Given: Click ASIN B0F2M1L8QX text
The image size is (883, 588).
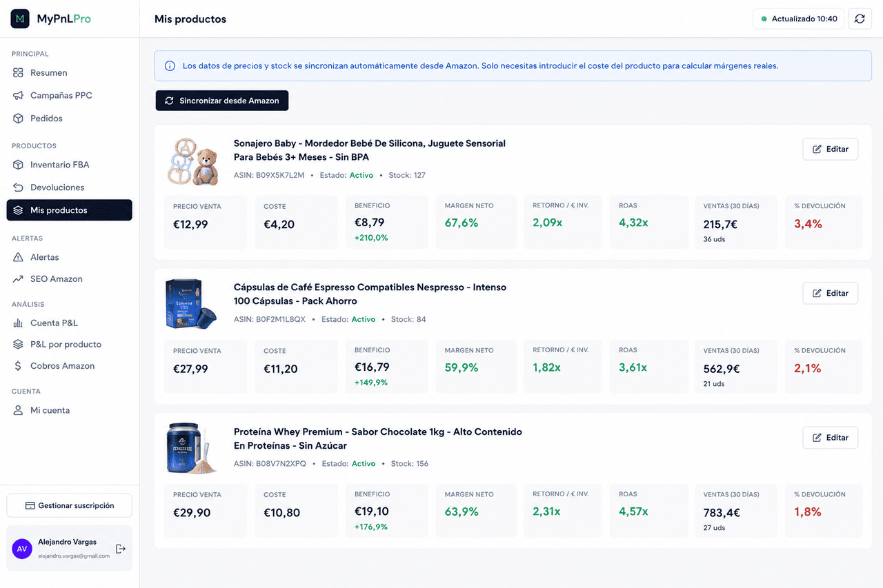Looking at the screenshot, I should click(270, 319).
